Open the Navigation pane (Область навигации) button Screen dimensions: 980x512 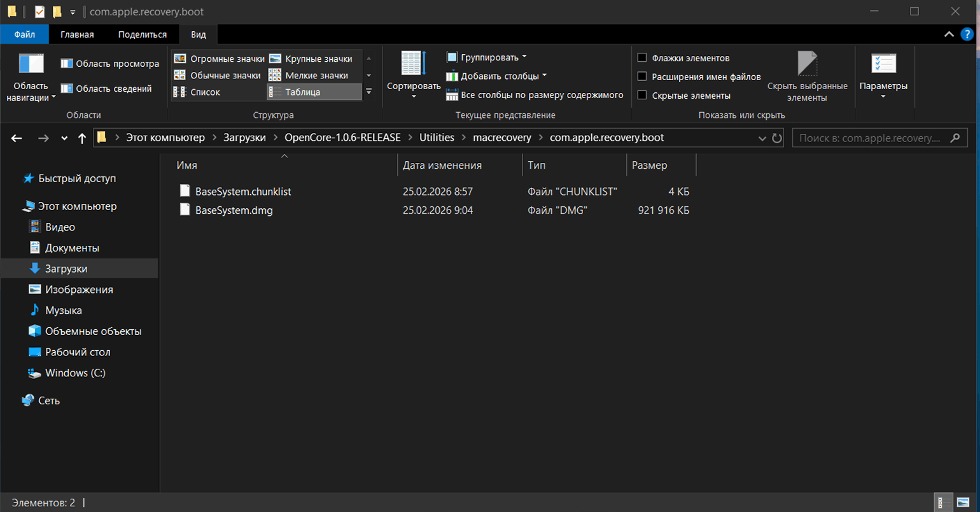[31, 78]
